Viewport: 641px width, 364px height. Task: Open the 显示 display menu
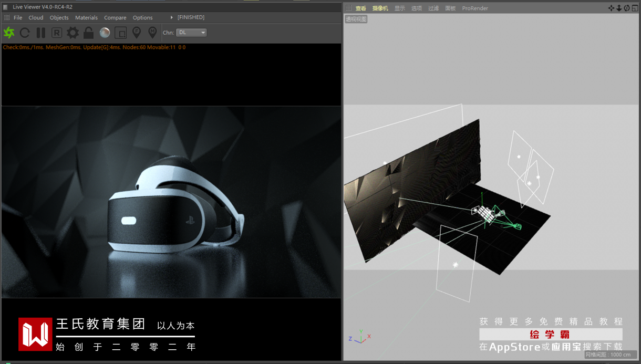coord(400,8)
